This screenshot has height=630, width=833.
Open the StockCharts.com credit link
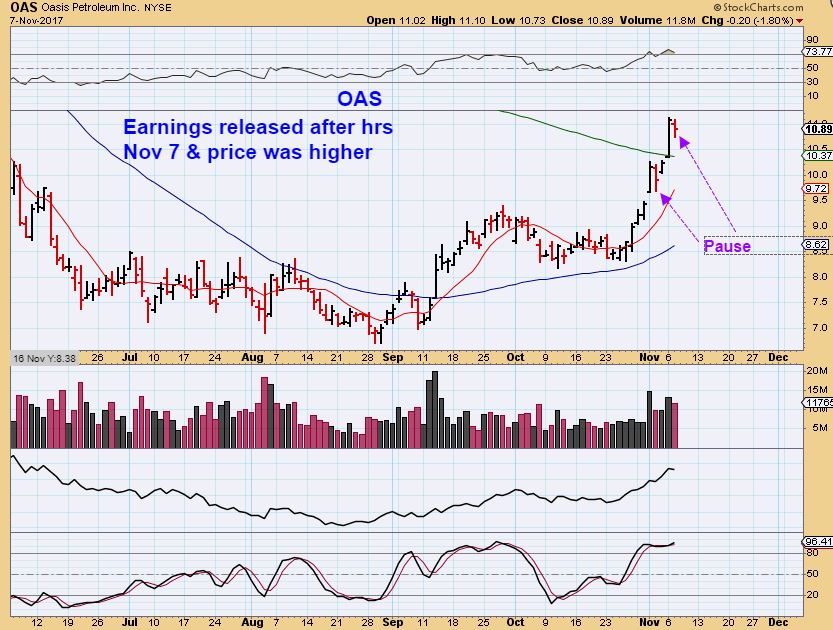(758, 7)
